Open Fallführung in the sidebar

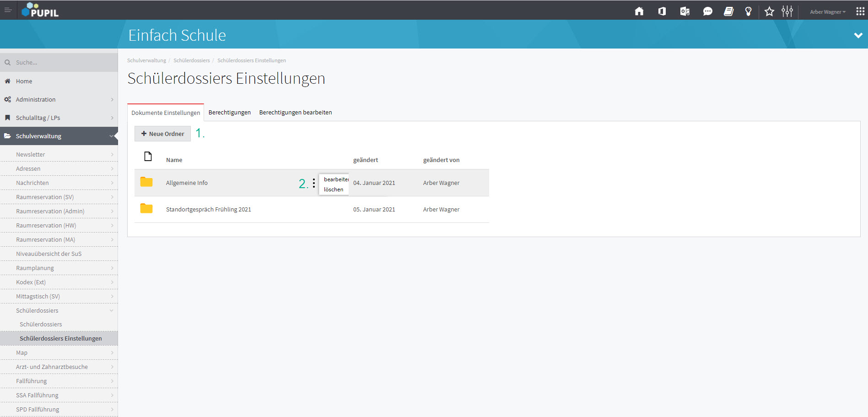tap(59, 381)
